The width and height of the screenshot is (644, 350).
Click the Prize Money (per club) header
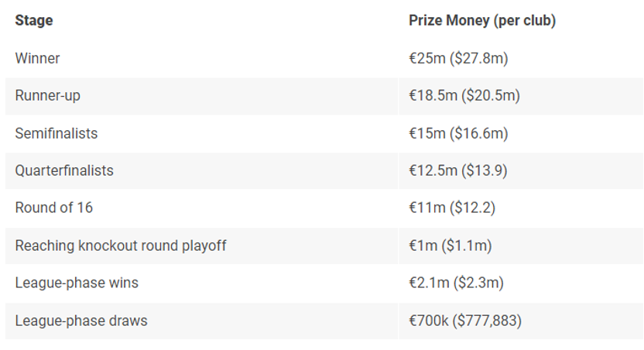coord(482,21)
